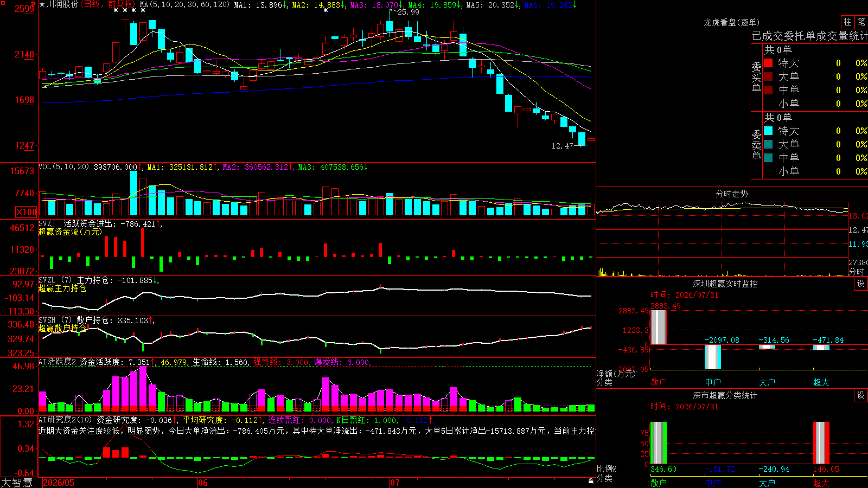Click the MA2: 14.883 value in header

pos(318,5)
